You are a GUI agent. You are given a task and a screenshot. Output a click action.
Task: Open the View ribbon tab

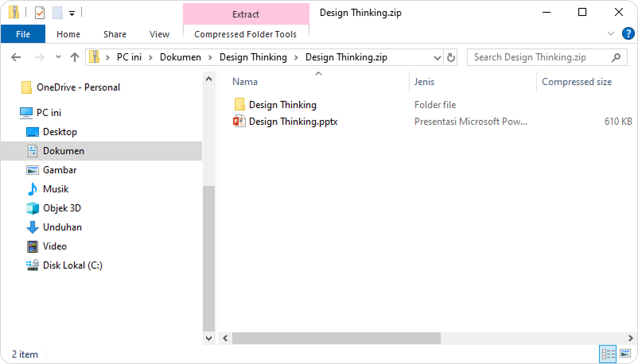tap(159, 34)
